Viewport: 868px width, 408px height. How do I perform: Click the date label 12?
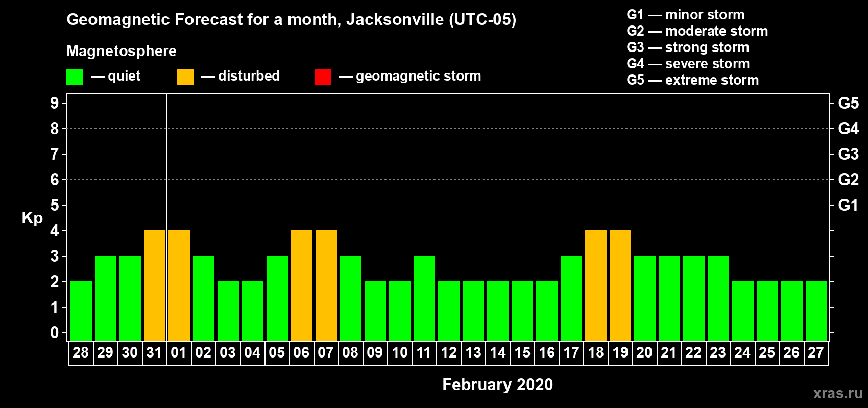pos(449,352)
